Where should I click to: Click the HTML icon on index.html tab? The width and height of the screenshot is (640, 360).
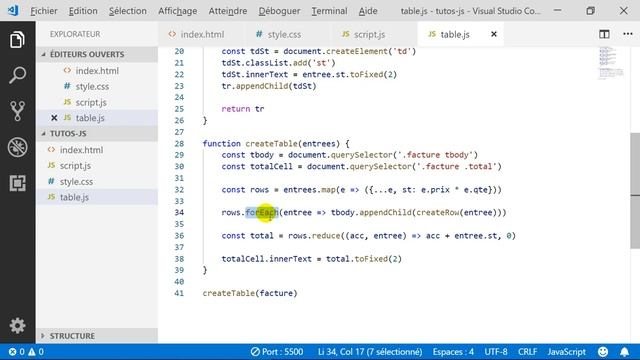click(172, 34)
